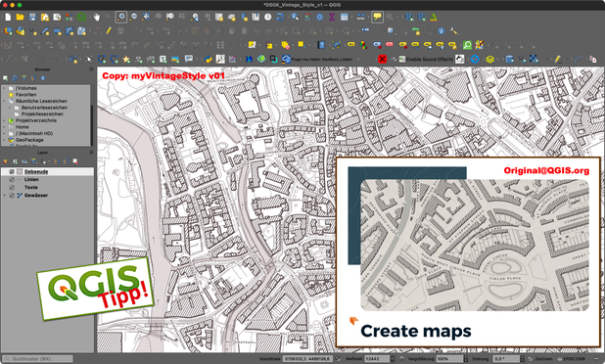This screenshot has width=605, height=364.
Task: Select the Linien layer name
Action: point(31,179)
